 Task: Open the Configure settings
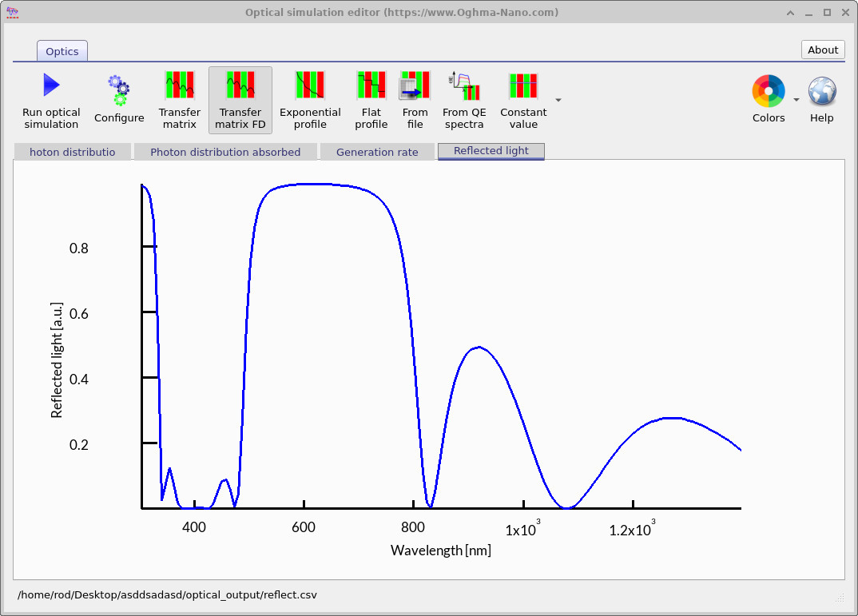coord(119,100)
